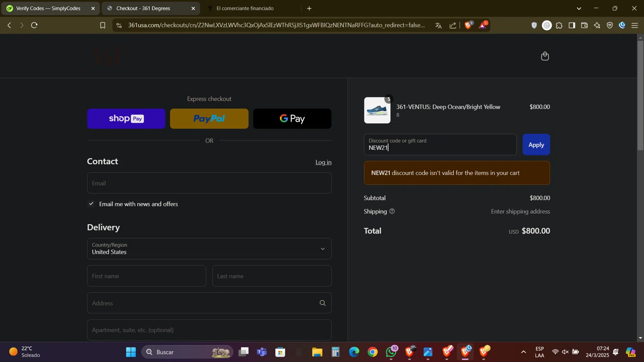Click the address search magnifier icon
The height and width of the screenshot is (362, 644).
(x=322, y=303)
